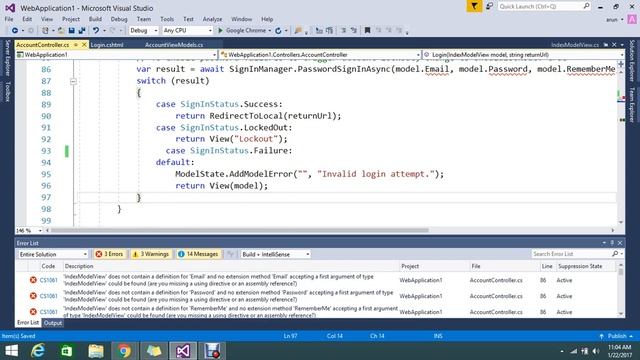
Task: Save the current file with Save icon
Action: pyautogui.click(x=71, y=31)
